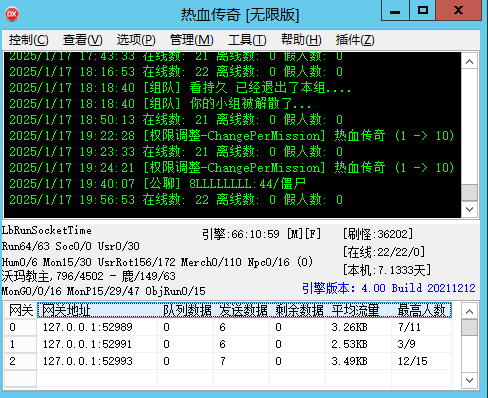Click the Hum0/6 Mon15/30 status line
Image resolution: width=488 pixels, height=398 pixels.
coord(157,262)
